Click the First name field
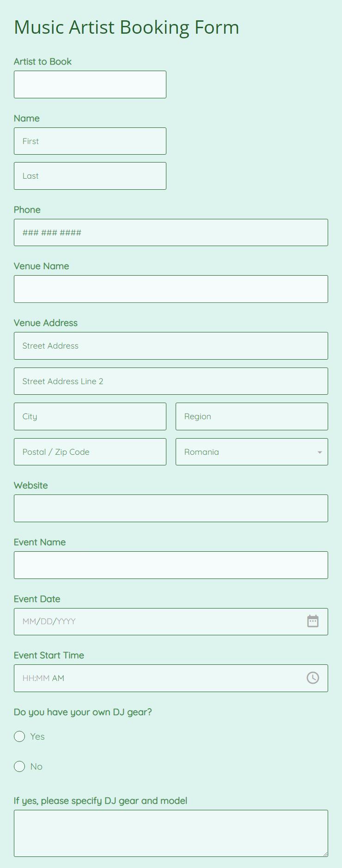This screenshot has width=342, height=868. pyautogui.click(x=90, y=141)
